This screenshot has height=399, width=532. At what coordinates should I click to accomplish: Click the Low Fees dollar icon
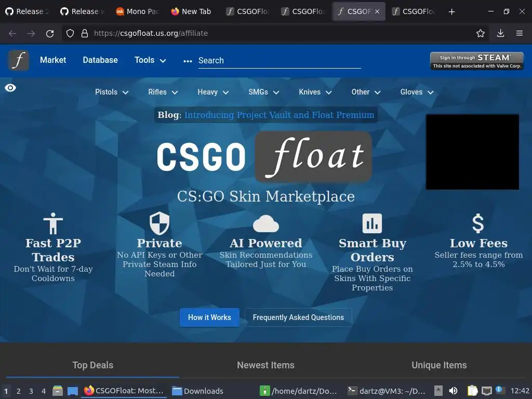pyautogui.click(x=478, y=223)
